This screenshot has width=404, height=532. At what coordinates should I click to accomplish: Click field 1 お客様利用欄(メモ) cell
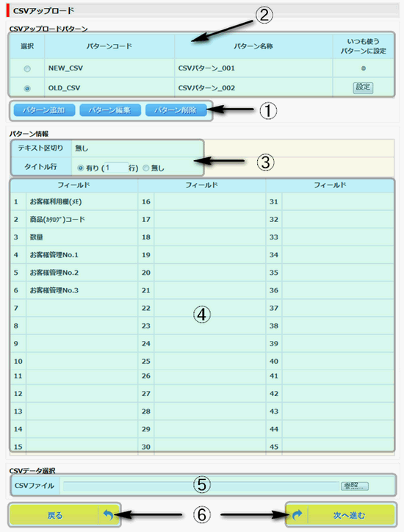pyautogui.click(x=82, y=202)
